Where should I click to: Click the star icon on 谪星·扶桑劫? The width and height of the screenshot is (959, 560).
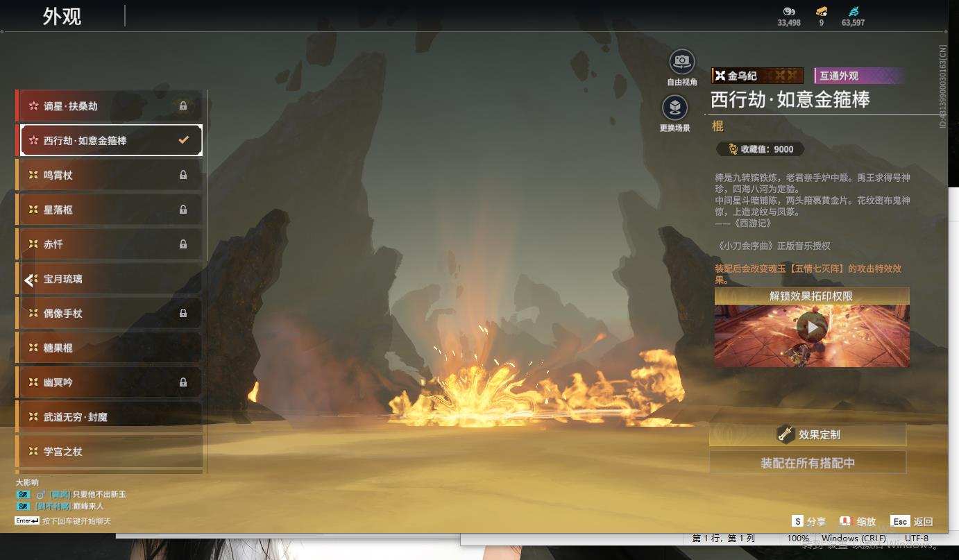click(x=33, y=106)
